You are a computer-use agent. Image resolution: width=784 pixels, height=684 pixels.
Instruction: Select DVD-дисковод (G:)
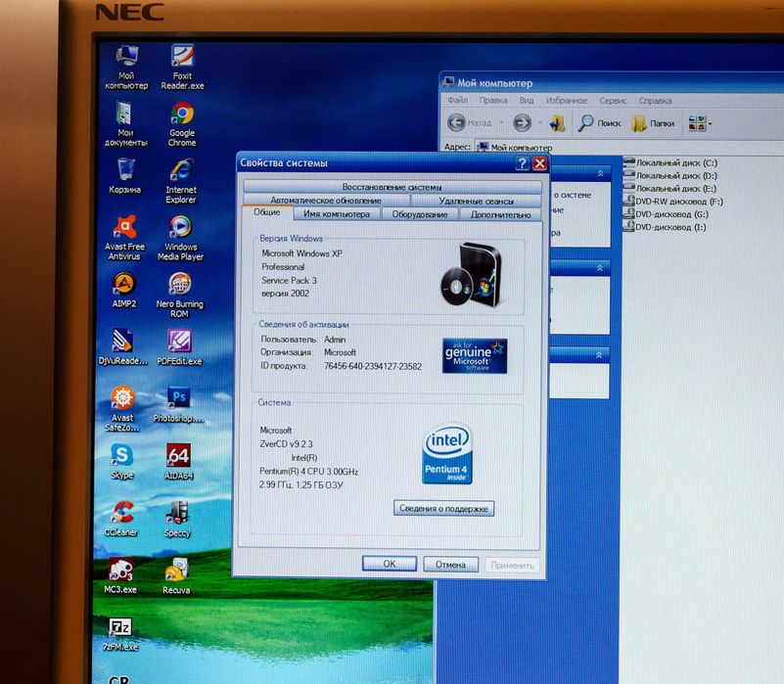tap(666, 214)
